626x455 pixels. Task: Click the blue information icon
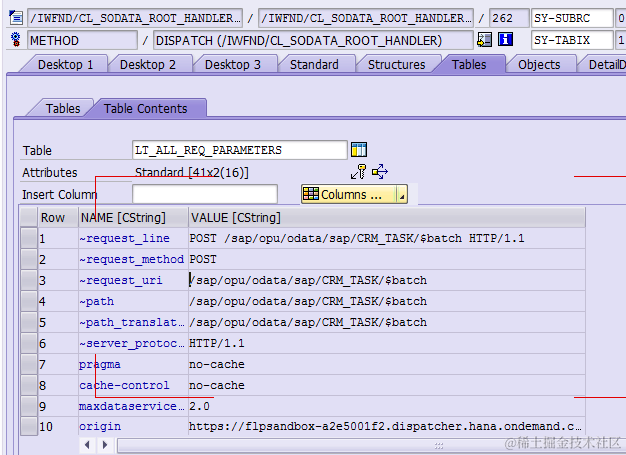(x=505, y=40)
